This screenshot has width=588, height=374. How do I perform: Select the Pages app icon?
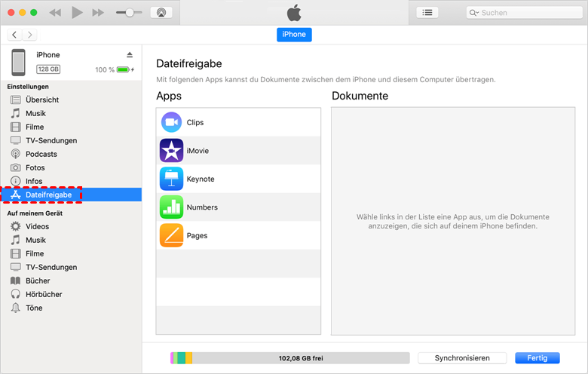point(171,235)
